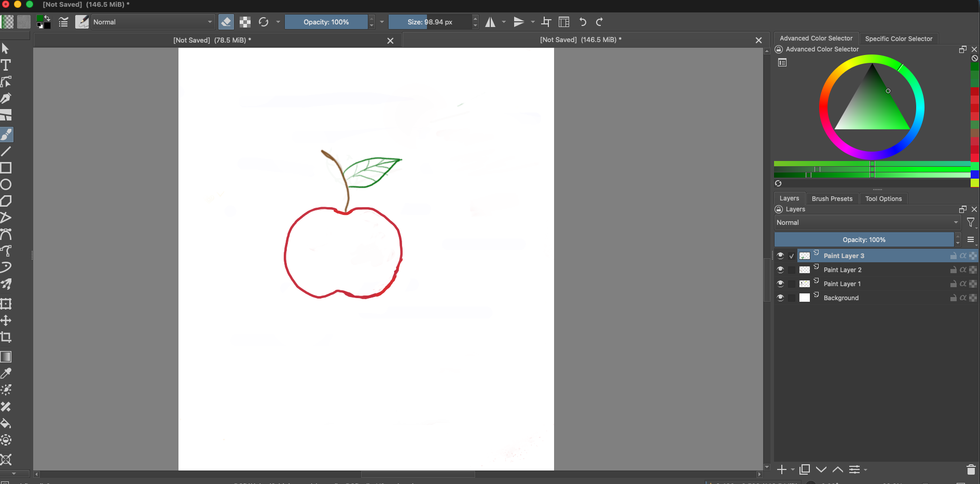Image resolution: width=980 pixels, height=484 pixels.
Task: Select the Multibrush tool
Action: [x=6, y=284]
